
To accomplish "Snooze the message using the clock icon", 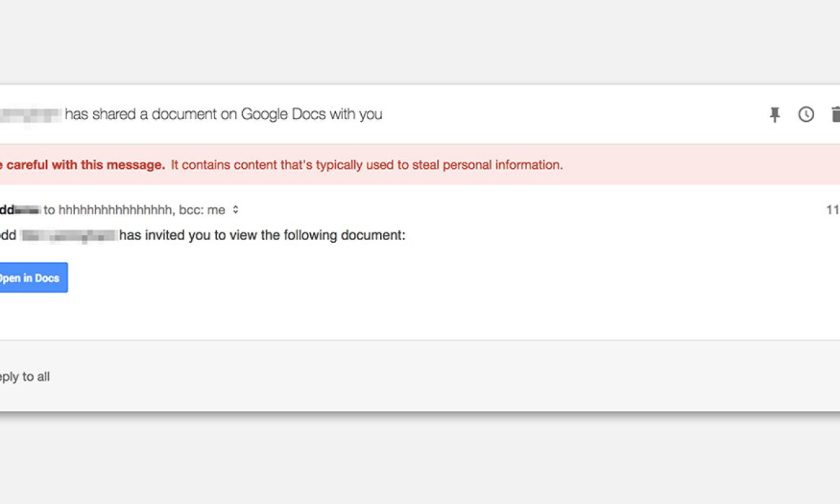I will click(x=806, y=115).
